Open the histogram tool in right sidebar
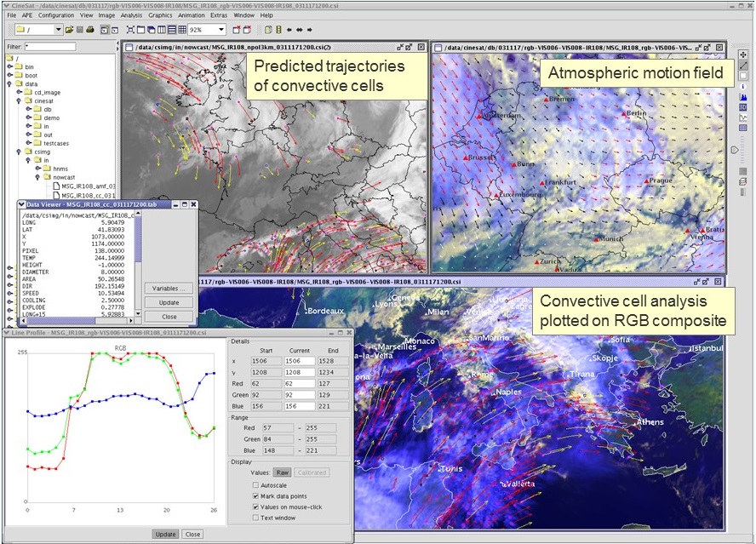Screen dimensions: 756x544 [743, 97]
